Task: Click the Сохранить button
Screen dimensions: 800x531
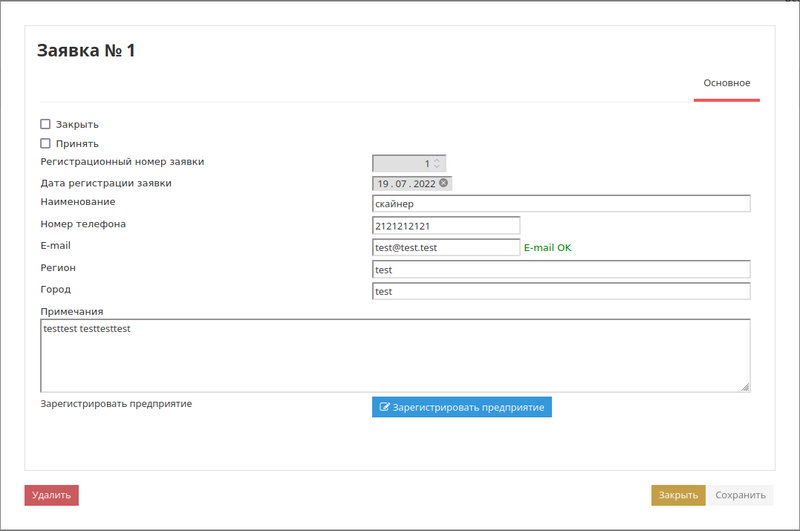Action: coord(740,495)
